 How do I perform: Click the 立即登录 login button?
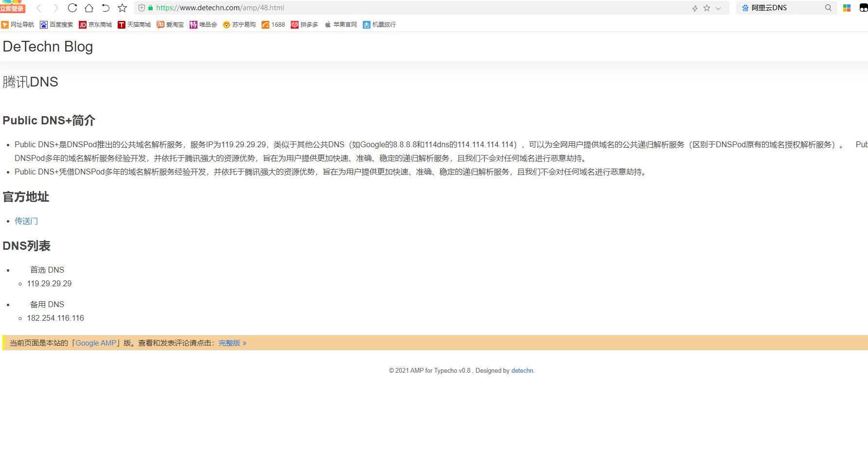pyautogui.click(x=12, y=9)
